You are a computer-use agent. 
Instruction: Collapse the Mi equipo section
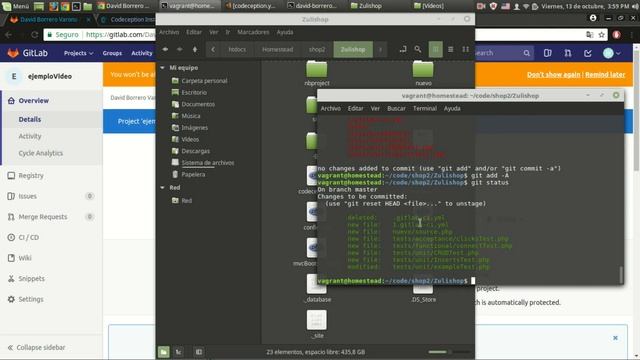pyautogui.click(x=162, y=68)
